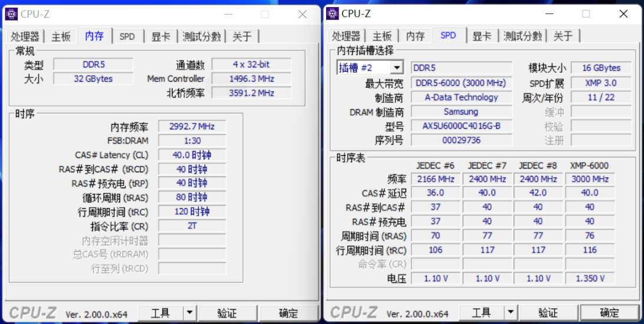Switch to SPD tab in left window
Viewport: 644px width, 324px height.
[127, 36]
